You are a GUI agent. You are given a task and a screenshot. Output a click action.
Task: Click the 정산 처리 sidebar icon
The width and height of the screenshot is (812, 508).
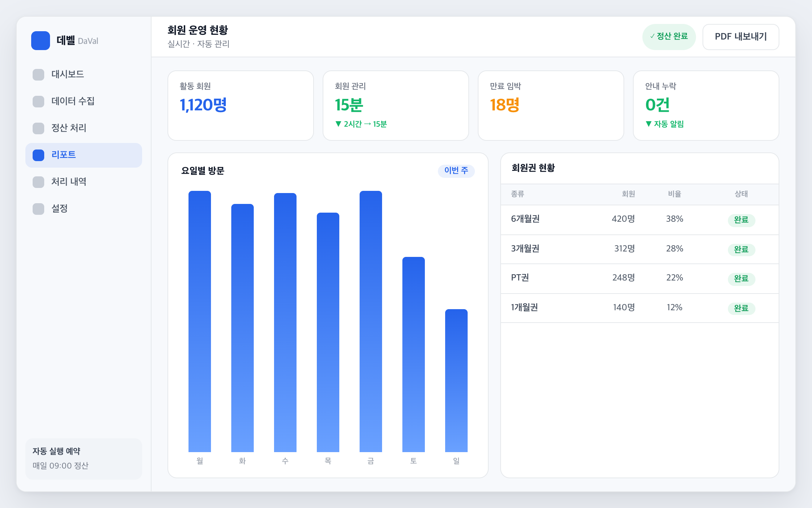tap(38, 128)
